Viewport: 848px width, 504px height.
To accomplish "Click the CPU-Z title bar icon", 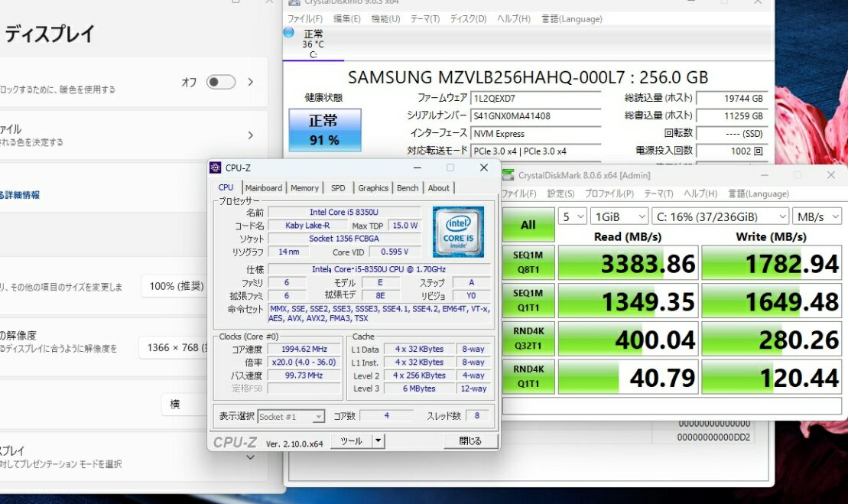I will [215, 167].
